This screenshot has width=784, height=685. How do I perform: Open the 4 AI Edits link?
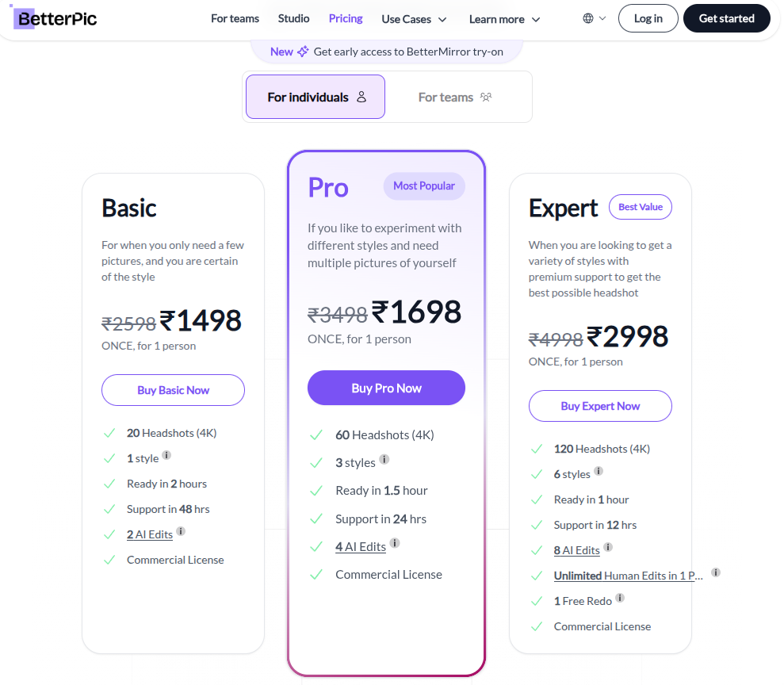click(361, 546)
